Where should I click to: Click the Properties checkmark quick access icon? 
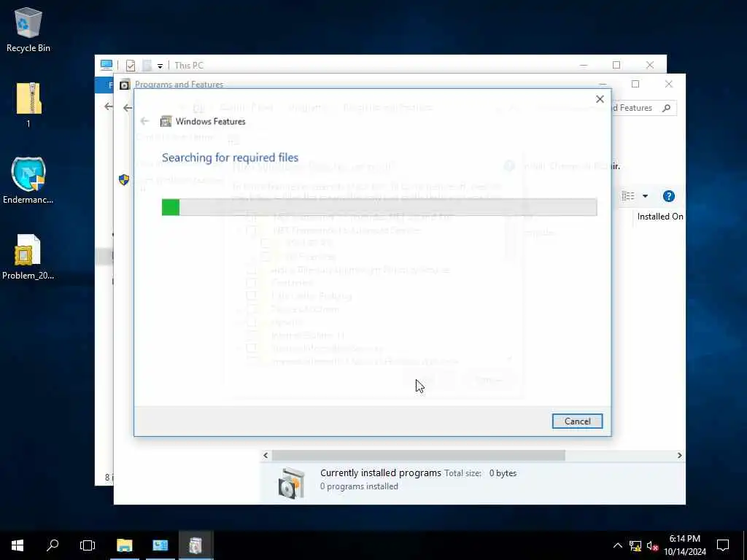pyautogui.click(x=131, y=65)
